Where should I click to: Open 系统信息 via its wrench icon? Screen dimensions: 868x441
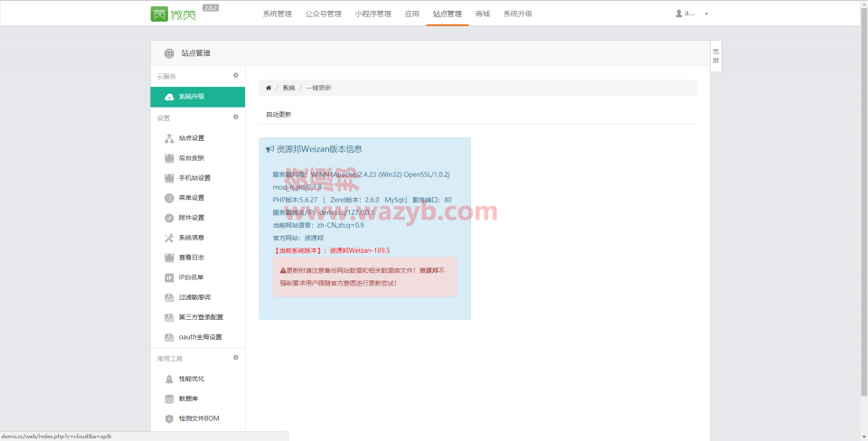(x=169, y=238)
